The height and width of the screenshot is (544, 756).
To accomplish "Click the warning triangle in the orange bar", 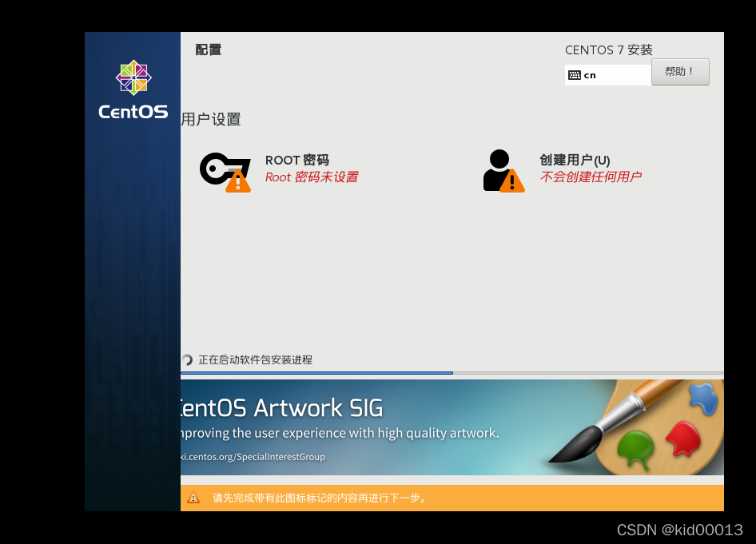I will (193, 498).
